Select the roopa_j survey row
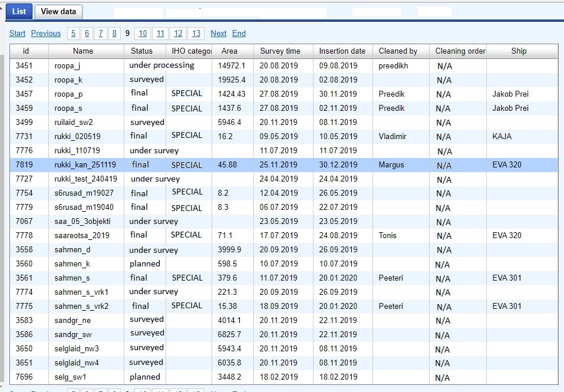The image size is (564, 392). (x=67, y=66)
